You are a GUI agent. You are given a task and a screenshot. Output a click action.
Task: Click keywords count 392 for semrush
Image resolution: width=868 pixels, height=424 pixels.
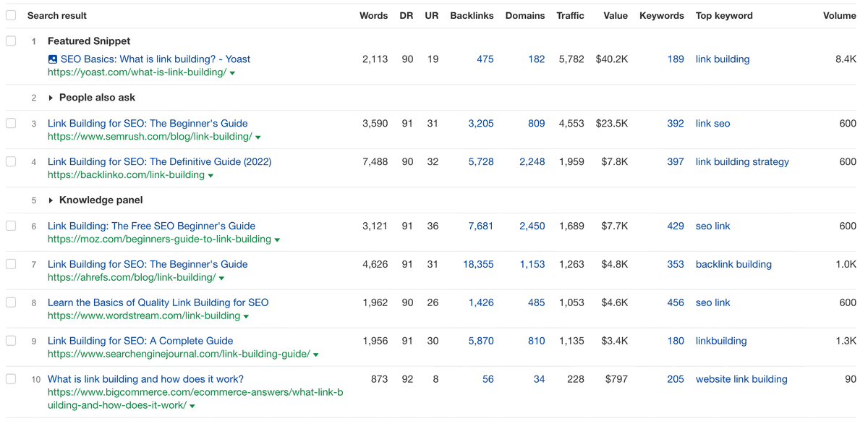tap(676, 124)
